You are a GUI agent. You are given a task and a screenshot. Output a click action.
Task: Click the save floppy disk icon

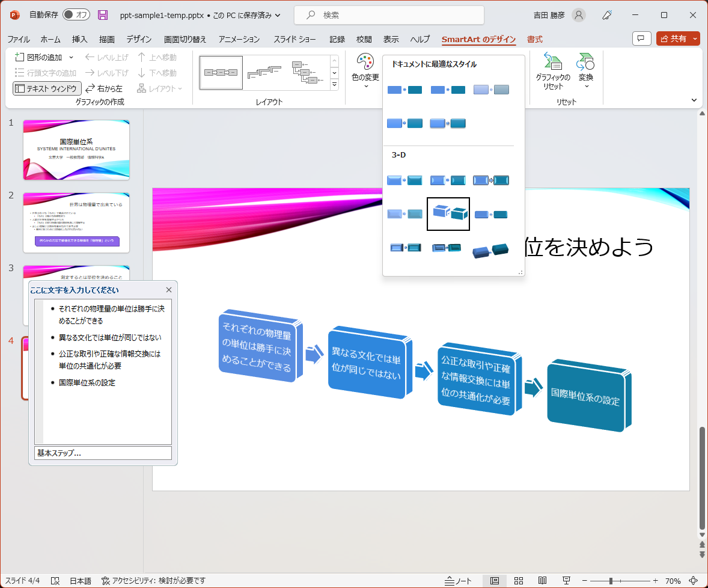point(103,15)
